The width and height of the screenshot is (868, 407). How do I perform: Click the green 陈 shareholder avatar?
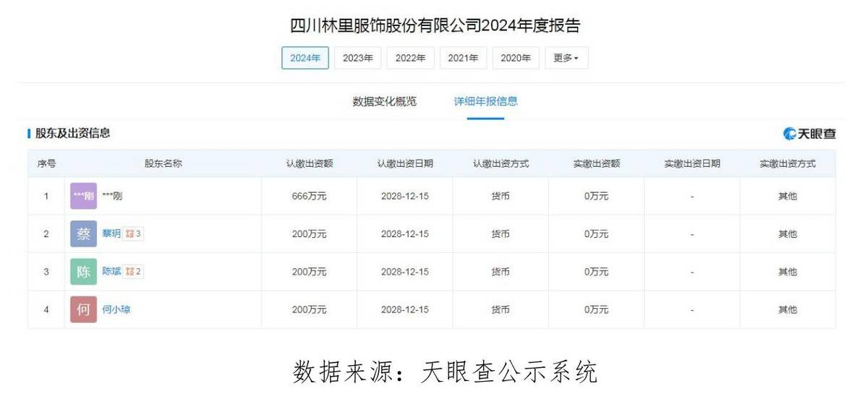click(x=83, y=272)
